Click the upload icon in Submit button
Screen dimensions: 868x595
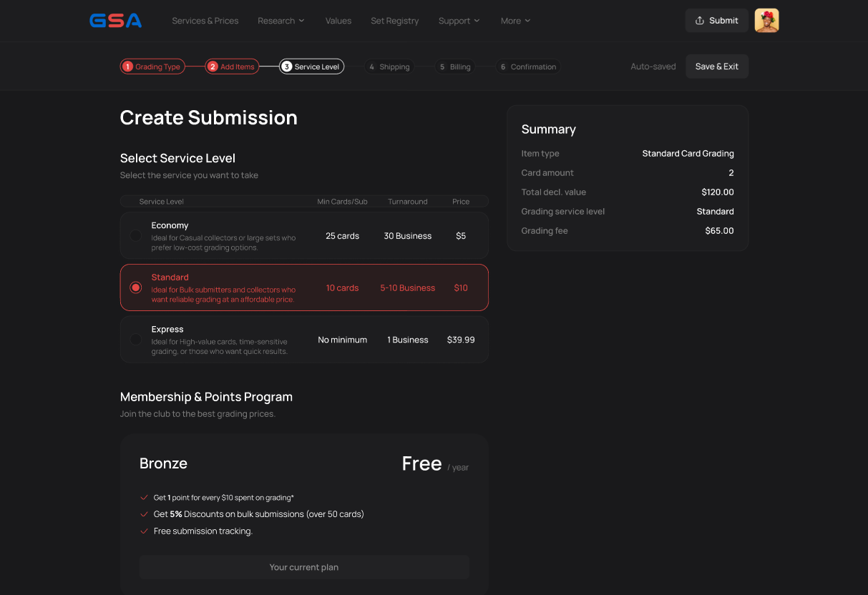(700, 21)
